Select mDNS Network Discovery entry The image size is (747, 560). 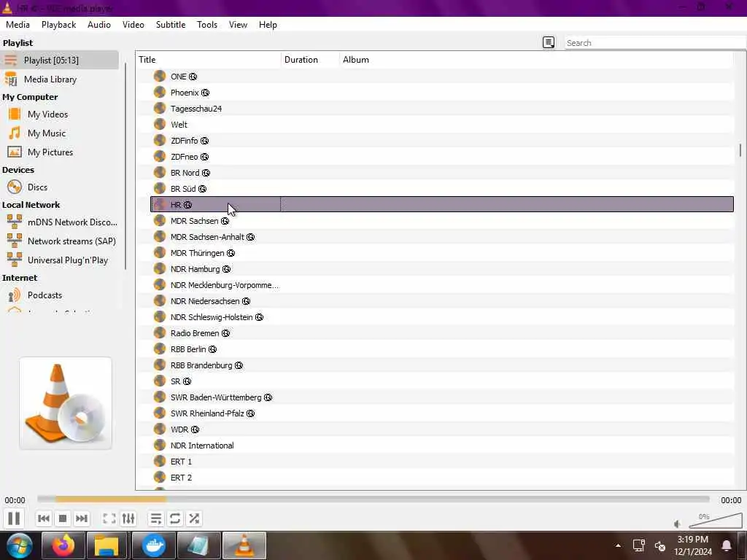(60, 222)
